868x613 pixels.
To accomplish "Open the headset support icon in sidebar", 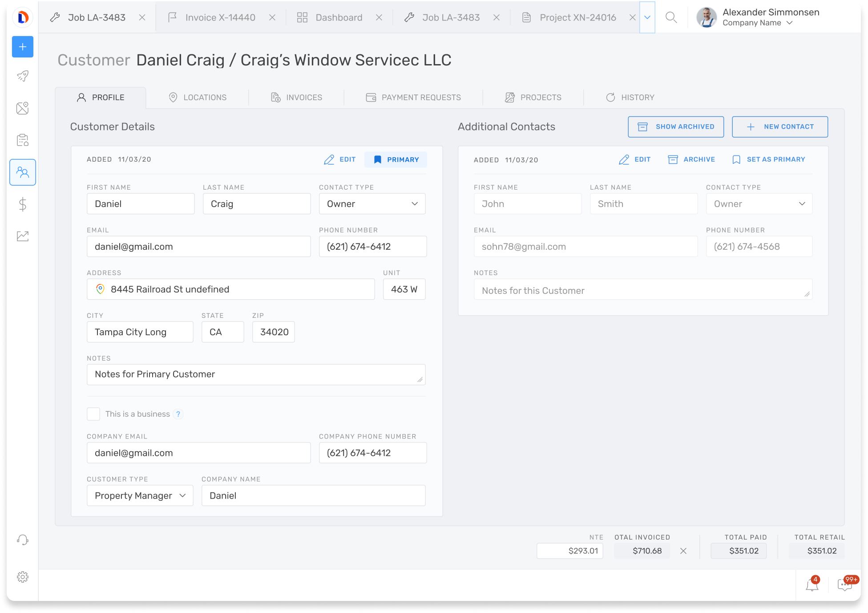I will [23, 540].
